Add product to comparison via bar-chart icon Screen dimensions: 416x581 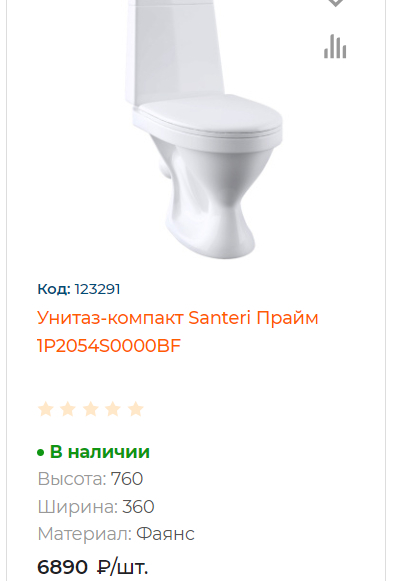(335, 46)
